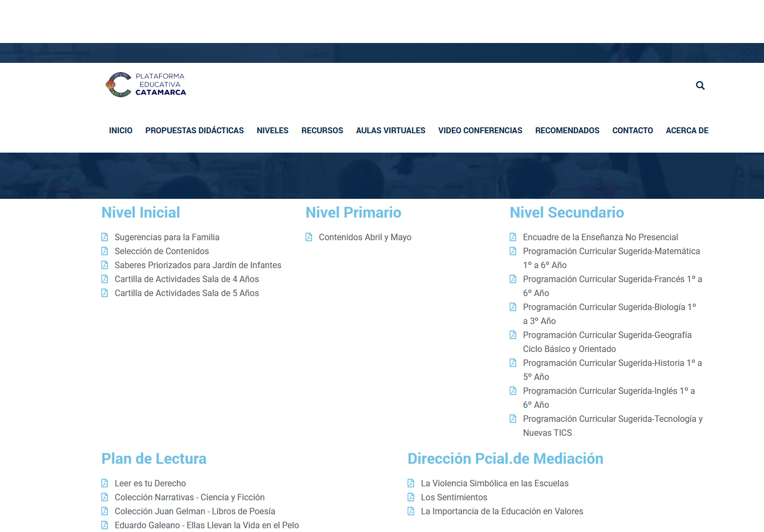Open La Violencia Simbólica en las Escuelas
764x532 pixels.
click(x=494, y=483)
